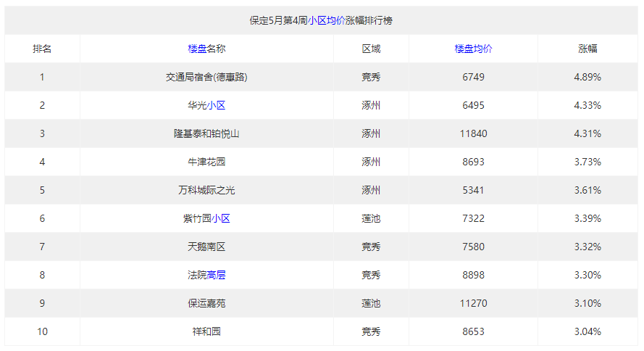The width and height of the screenshot is (644, 351).
Task: Open the 紫竹园小区 listing link
Action: (x=220, y=218)
